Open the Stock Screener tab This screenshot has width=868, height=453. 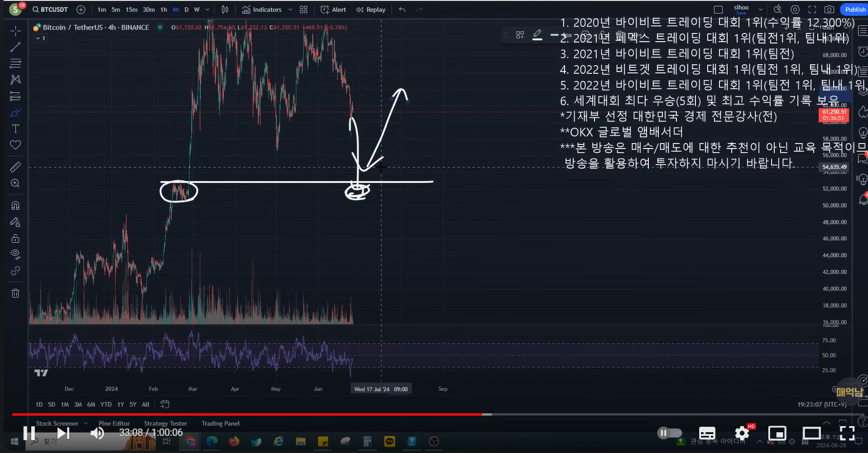coord(57,423)
